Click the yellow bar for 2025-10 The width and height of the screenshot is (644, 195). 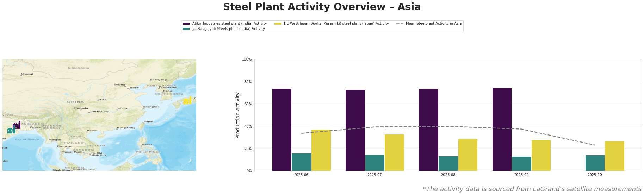614,156
